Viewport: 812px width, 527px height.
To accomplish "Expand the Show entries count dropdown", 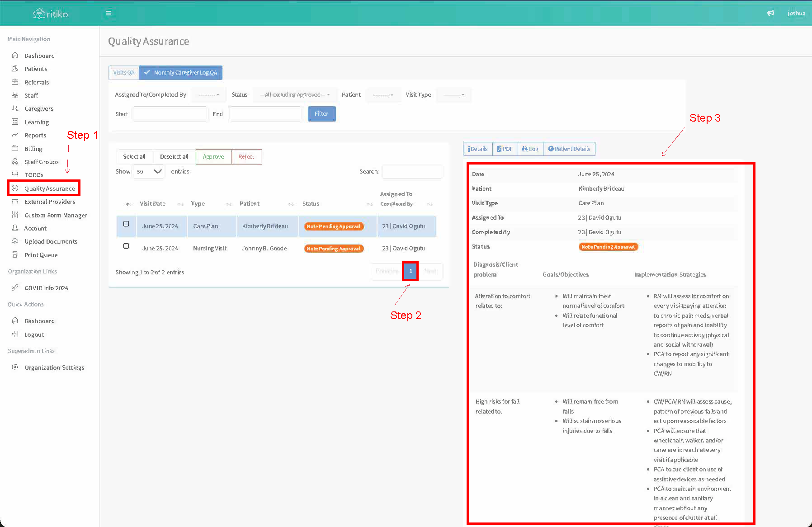I will [x=149, y=172].
